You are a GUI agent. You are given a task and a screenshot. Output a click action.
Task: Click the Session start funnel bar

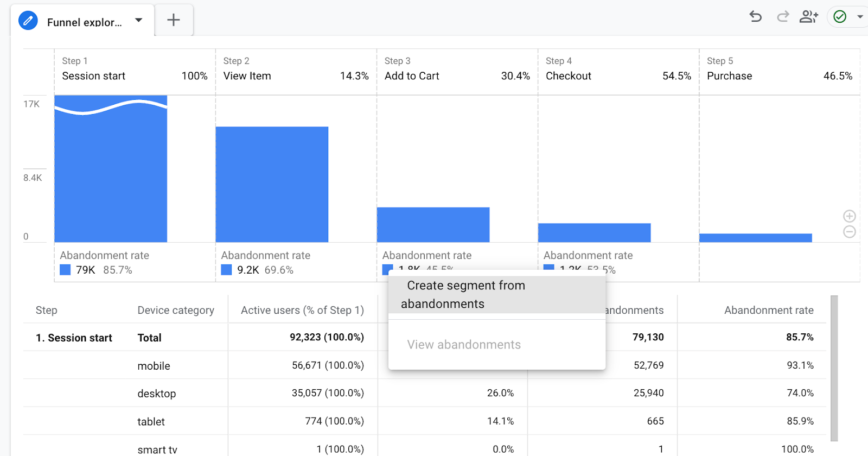pyautogui.click(x=111, y=174)
